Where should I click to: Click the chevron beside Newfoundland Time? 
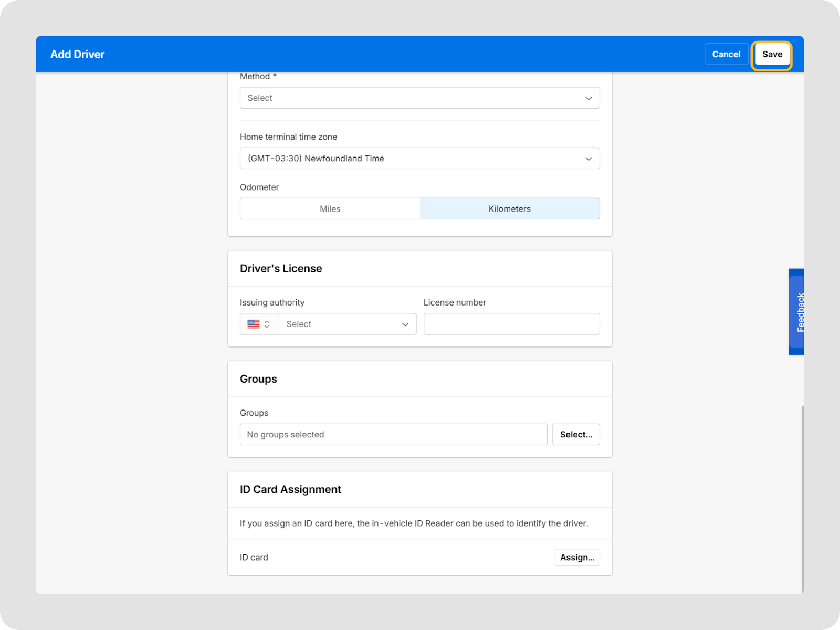tap(589, 159)
